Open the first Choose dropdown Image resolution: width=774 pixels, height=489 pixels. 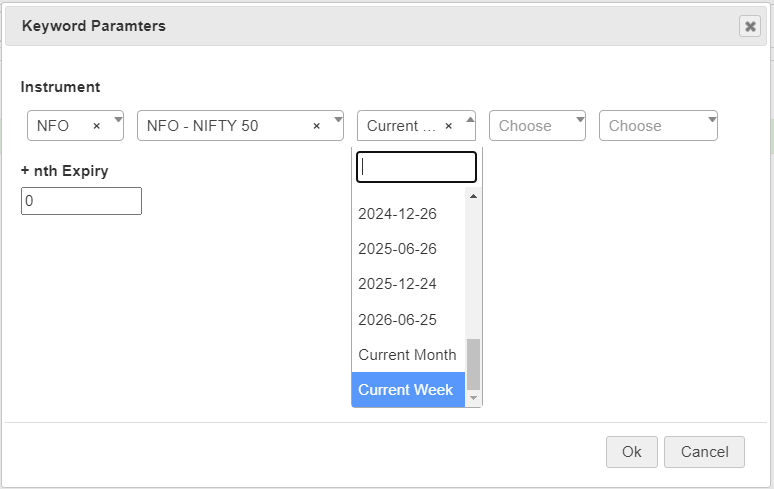coord(537,126)
